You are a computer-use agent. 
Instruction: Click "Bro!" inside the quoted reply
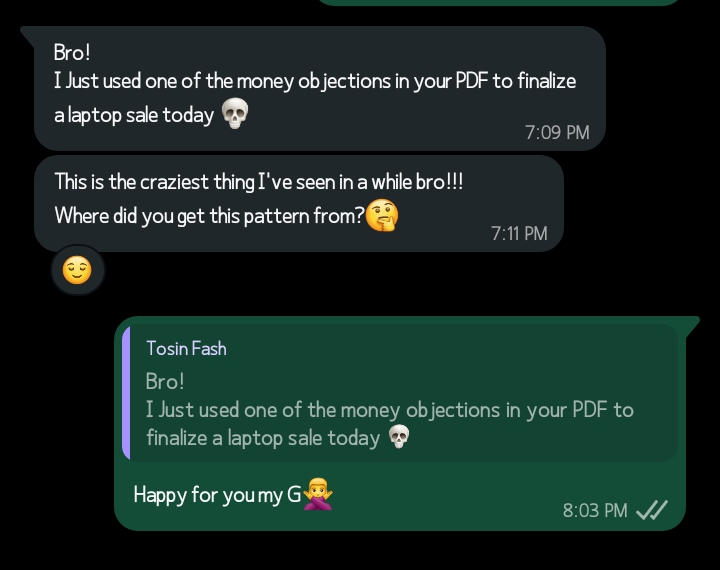(165, 381)
